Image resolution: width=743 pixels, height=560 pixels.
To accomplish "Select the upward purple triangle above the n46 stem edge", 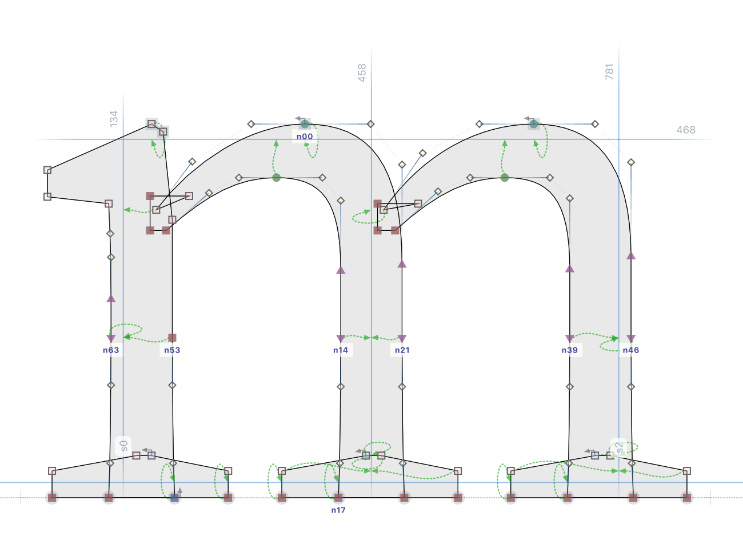I will click(631, 255).
